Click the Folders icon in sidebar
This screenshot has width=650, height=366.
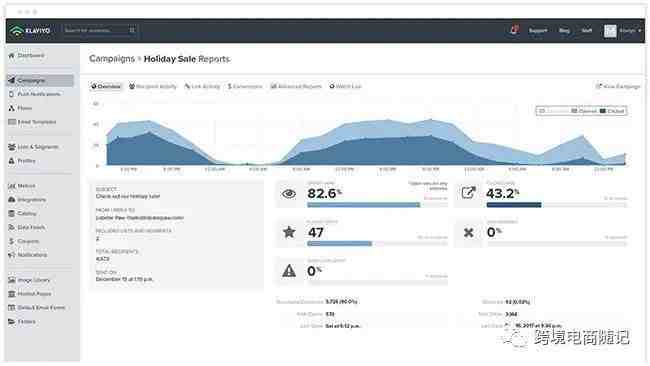(12, 321)
